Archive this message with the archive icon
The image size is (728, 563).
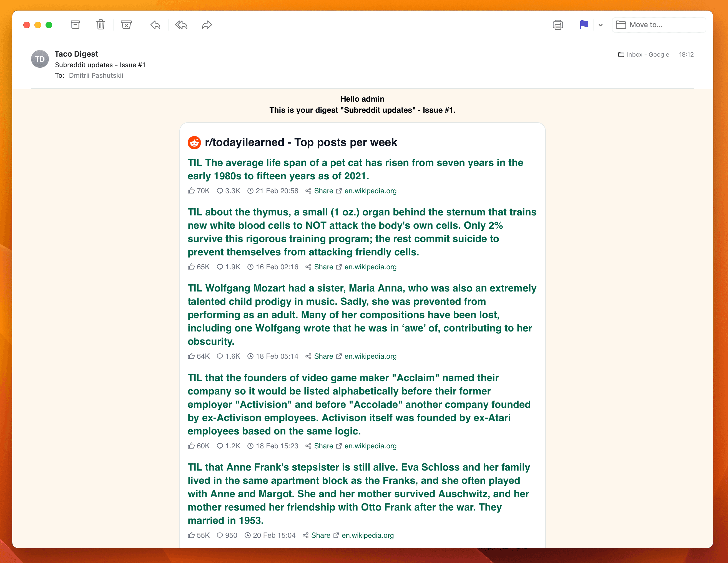(75, 25)
